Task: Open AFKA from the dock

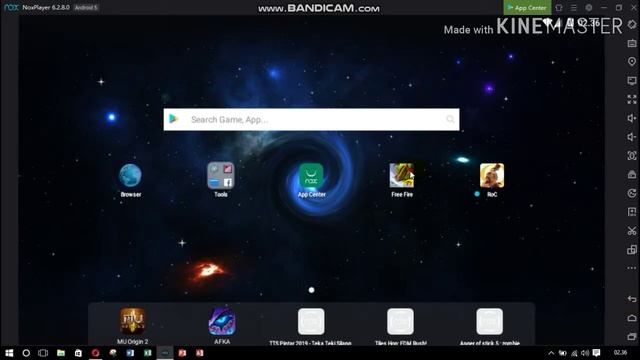Action: tap(222, 322)
